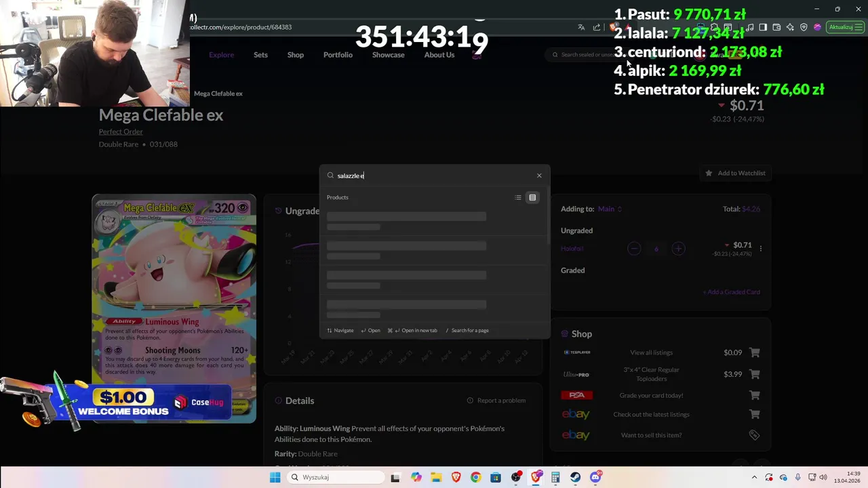Viewport: 868px width, 488px height.
Task: Toggle the browser sidebar panel icon
Action: (x=763, y=27)
